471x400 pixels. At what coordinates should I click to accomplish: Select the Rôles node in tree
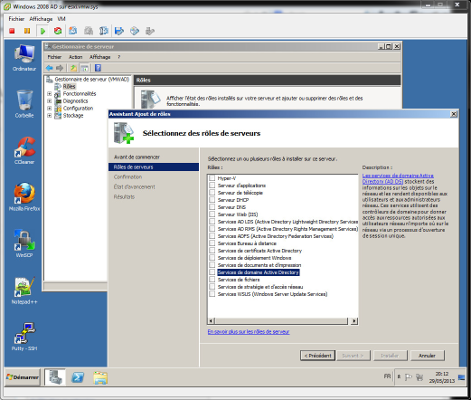pyautogui.click(x=69, y=86)
